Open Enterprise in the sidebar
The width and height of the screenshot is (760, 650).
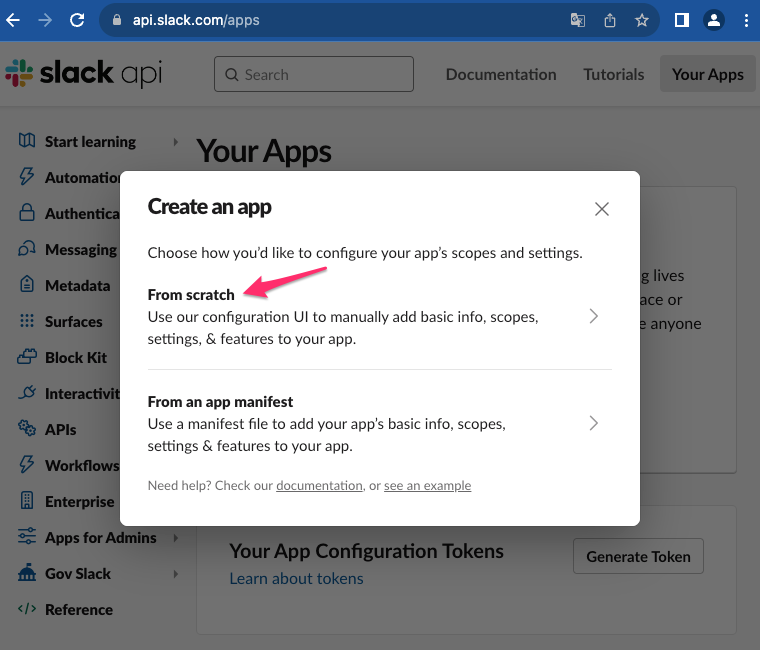click(x=79, y=502)
